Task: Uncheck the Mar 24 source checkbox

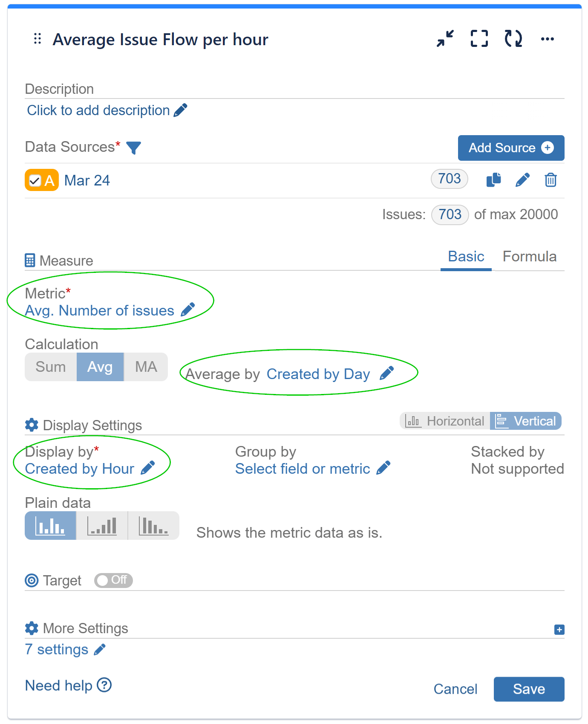Action: (34, 180)
